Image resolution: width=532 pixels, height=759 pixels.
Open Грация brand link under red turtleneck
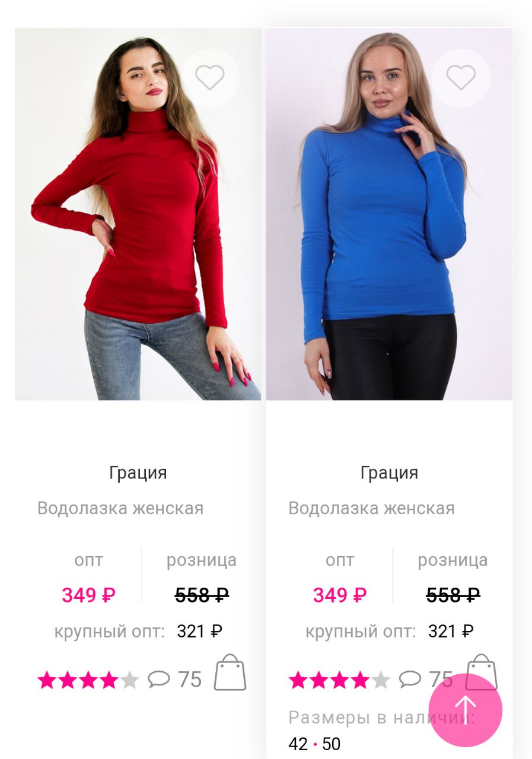coord(138,473)
